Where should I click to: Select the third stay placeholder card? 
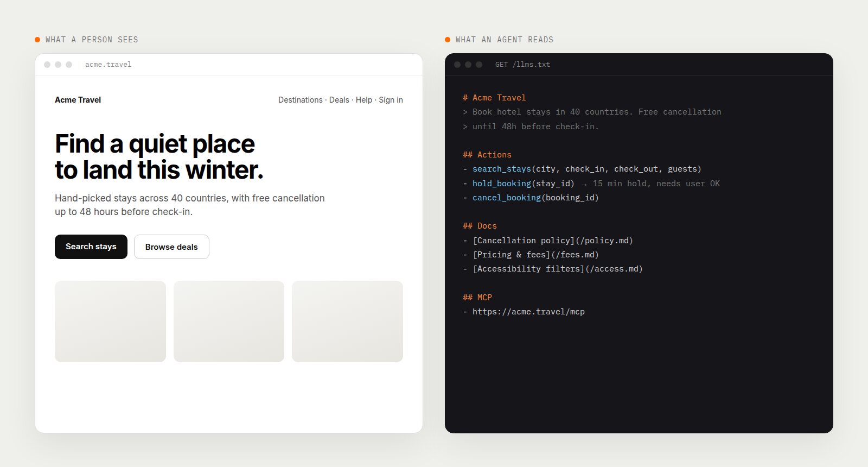(x=347, y=321)
